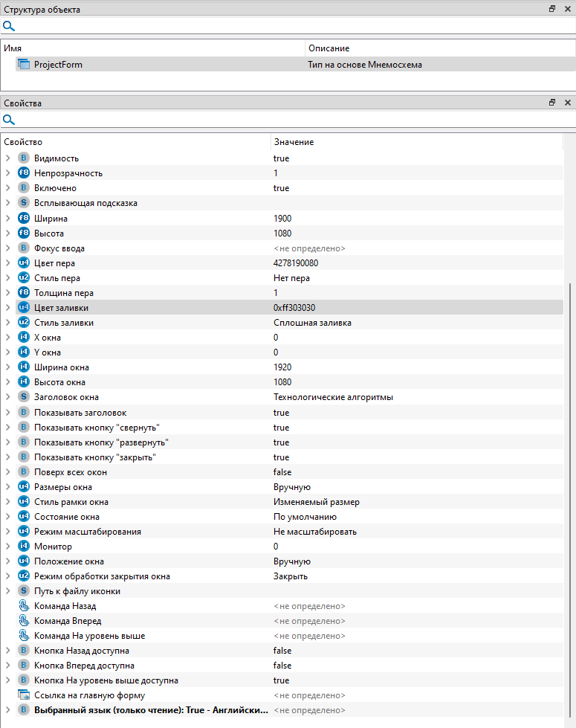Toggle the Поверх всех окон false value
Screen dimensions: 576x728
click(282, 472)
